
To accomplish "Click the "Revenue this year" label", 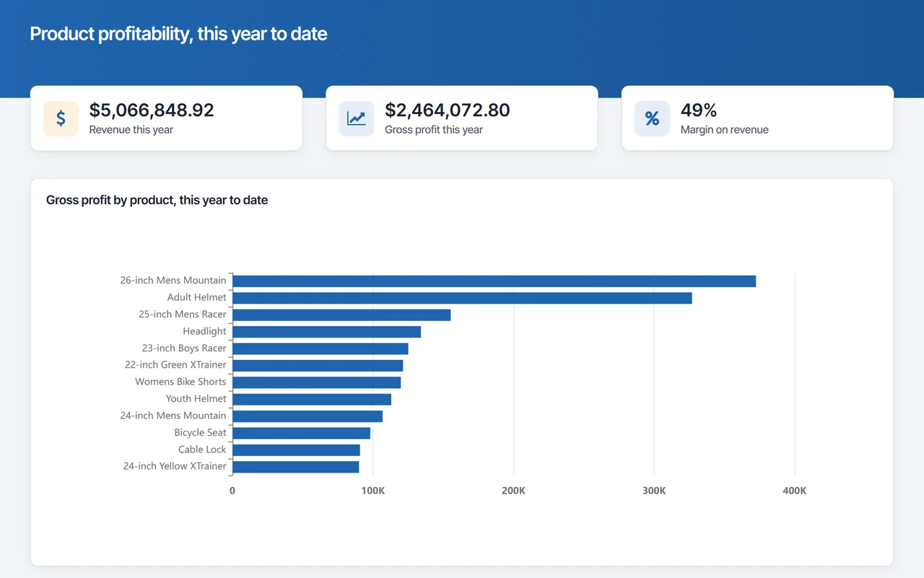I will pos(131,130).
